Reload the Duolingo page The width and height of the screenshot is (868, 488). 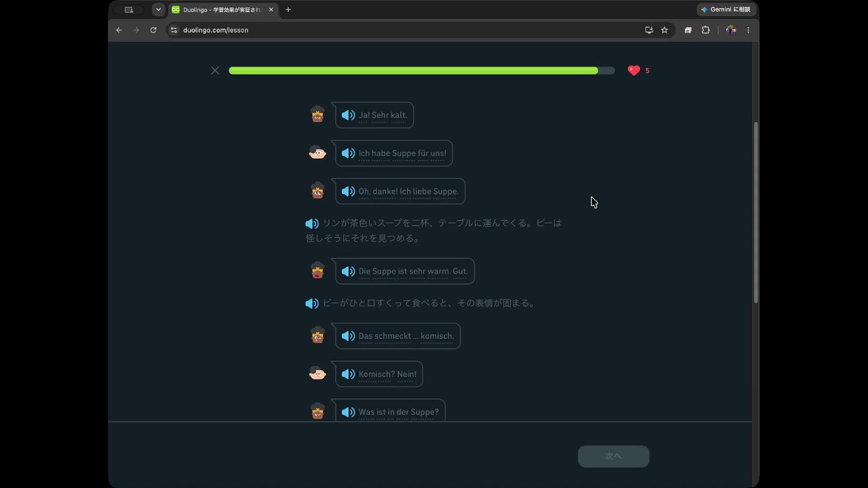point(153,30)
